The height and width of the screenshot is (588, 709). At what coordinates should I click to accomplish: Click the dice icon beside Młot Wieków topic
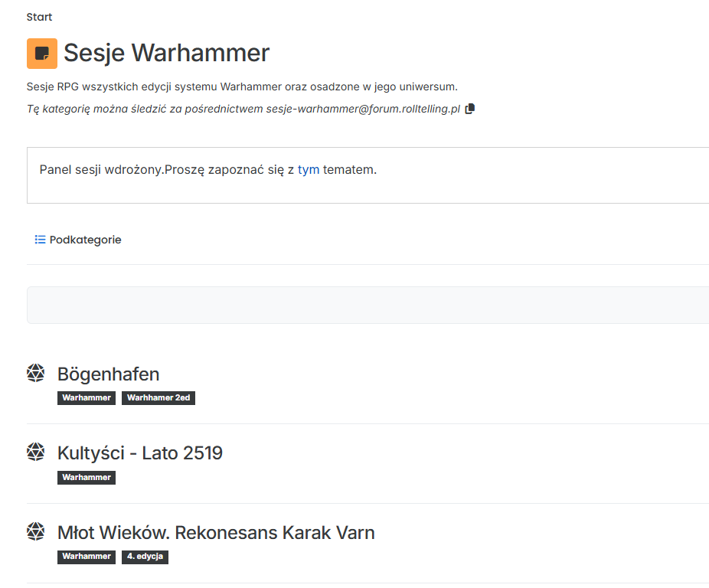click(x=36, y=531)
